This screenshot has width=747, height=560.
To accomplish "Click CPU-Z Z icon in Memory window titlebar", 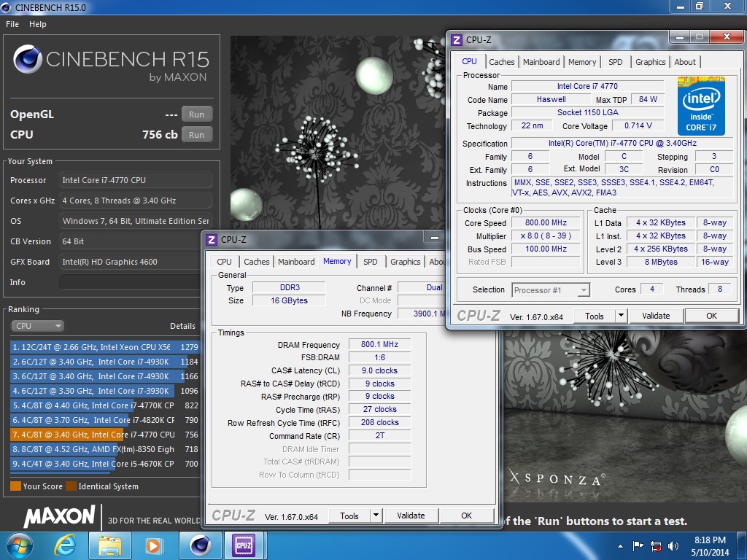I will pos(212,239).
